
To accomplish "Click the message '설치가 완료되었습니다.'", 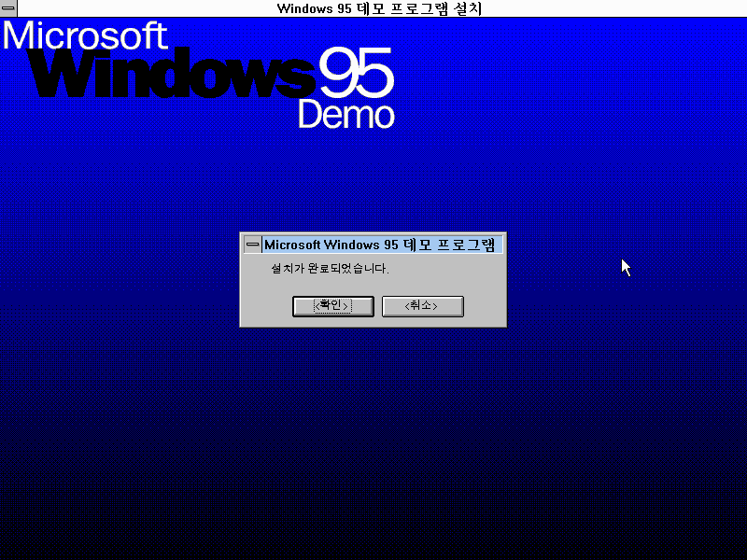I will 331,269.
